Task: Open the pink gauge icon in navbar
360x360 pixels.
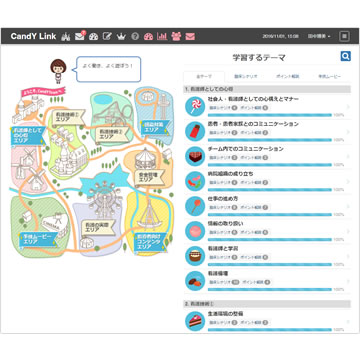Action: click(x=148, y=36)
